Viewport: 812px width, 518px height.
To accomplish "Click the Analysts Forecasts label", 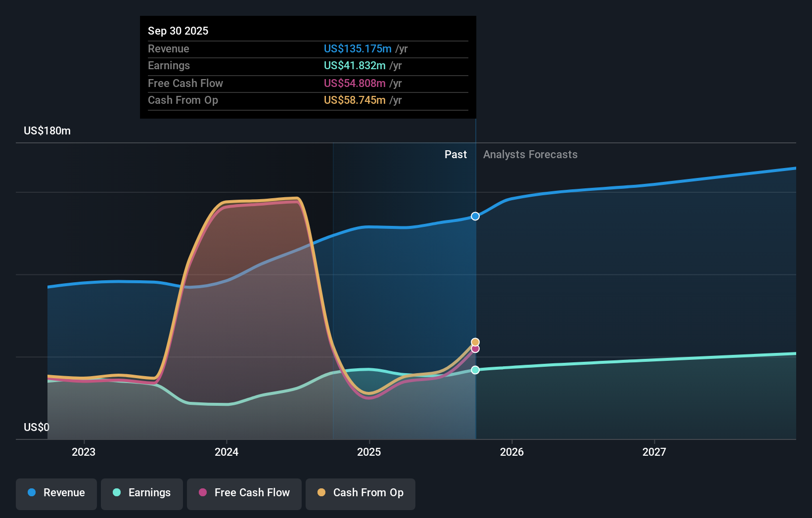I will point(530,155).
